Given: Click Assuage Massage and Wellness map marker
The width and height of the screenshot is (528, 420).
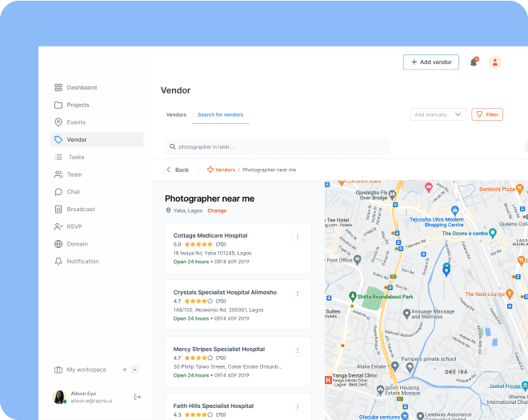Looking at the screenshot, I should 406,314.
